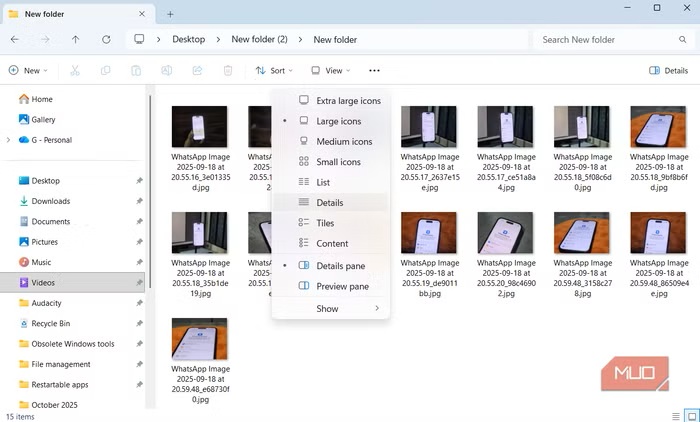Add a new tab with plus icon
Image resolution: width=700 pixels, height=422 pixels.
[x=170, y=13]
